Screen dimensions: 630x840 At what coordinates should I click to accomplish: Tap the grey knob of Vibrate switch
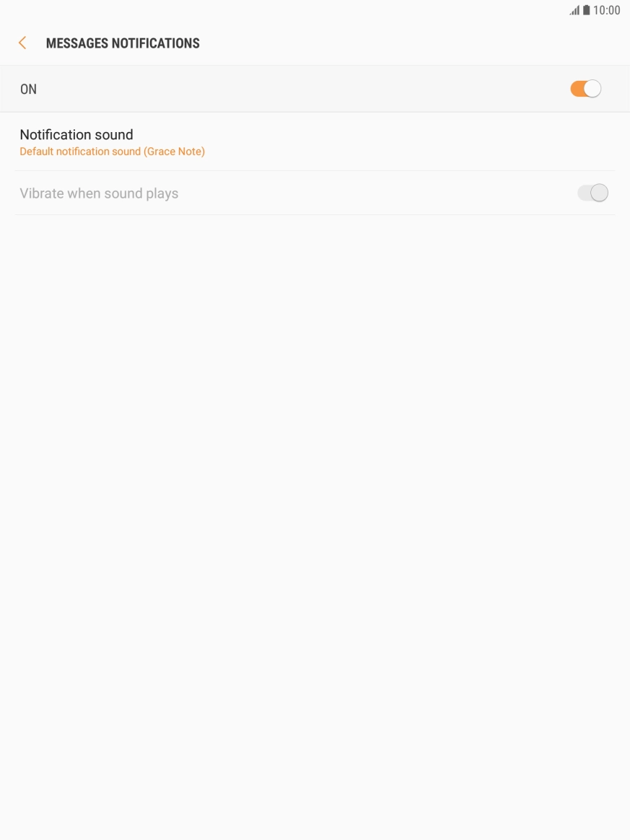click(600, 193)
